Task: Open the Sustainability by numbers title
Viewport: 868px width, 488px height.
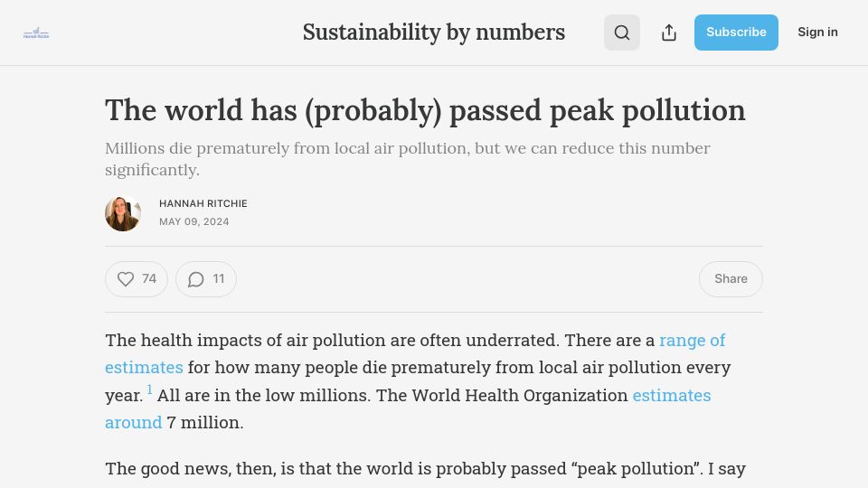Action: (x=433, y=33)
